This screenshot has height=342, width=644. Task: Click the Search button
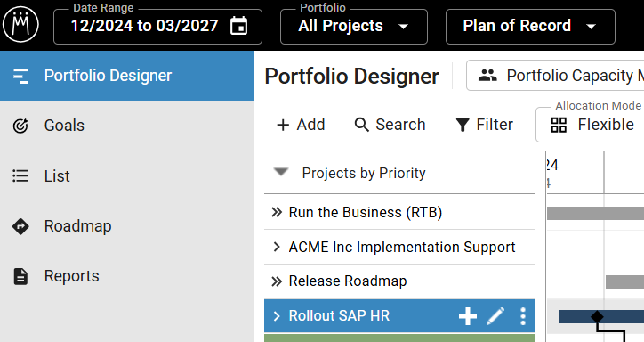point(390,125)
